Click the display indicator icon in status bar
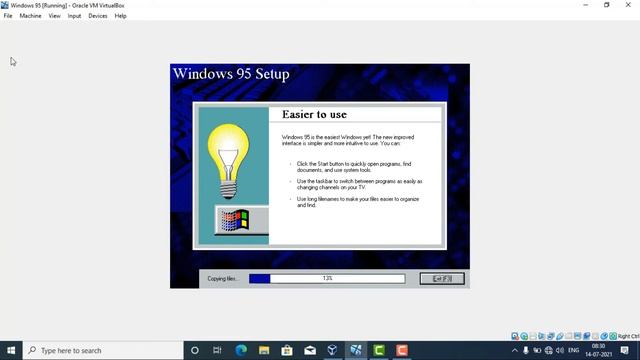 (578, 336)
